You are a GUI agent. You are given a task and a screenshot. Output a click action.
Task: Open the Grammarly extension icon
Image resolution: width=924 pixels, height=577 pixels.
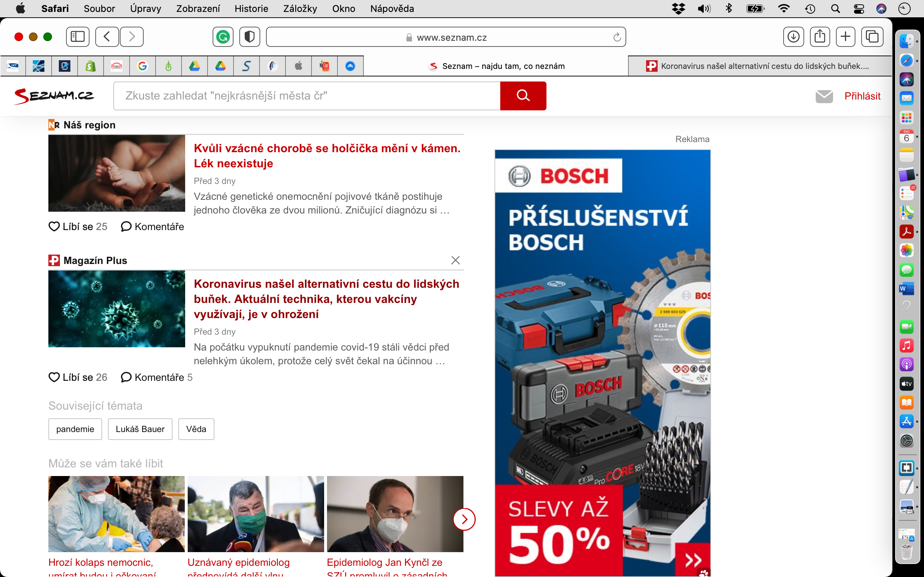(x=223, y=37)
